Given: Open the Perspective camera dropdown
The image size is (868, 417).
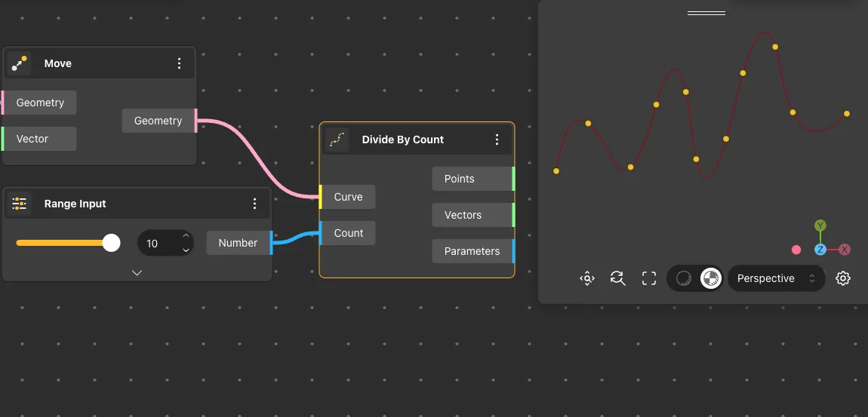Looking at the screenshot, I should [x=776, y=278].
